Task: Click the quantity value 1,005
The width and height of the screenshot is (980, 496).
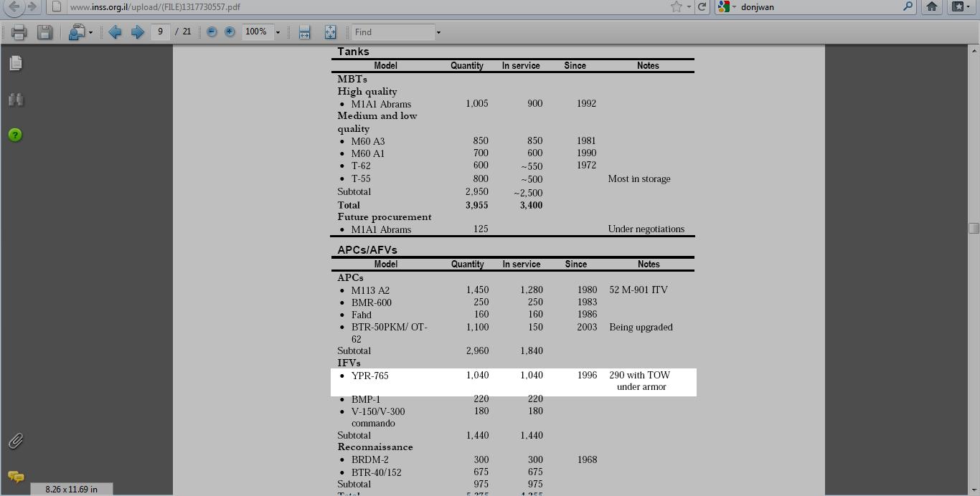Action: click(477, 104)
